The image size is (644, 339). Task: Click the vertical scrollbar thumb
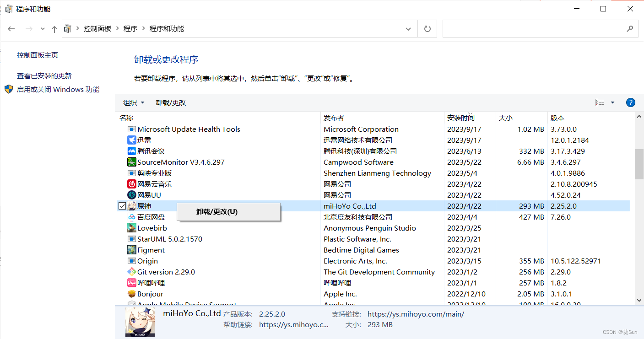coord(639,164)
